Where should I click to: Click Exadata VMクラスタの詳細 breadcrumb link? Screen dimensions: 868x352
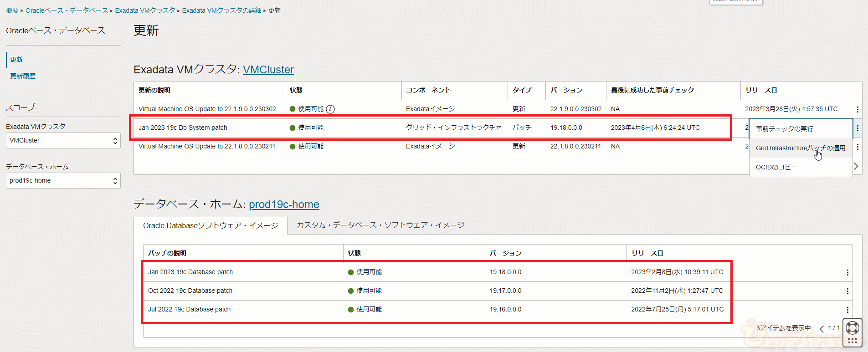pos(221,10)
